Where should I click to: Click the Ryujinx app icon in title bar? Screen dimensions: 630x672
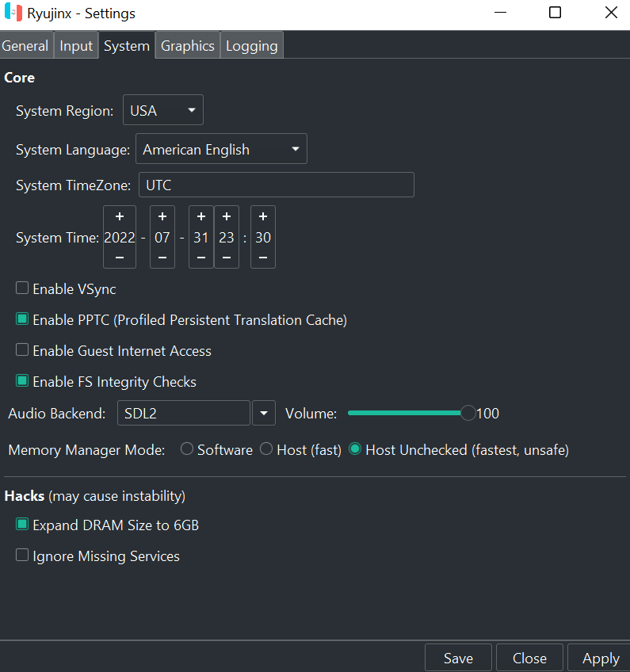(13, 13)
